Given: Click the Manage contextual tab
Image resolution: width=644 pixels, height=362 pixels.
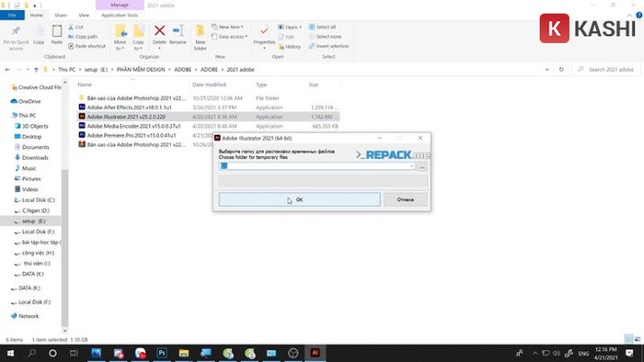Looking at the screenshot, I should pyautogui.click(x=120, y=5).
